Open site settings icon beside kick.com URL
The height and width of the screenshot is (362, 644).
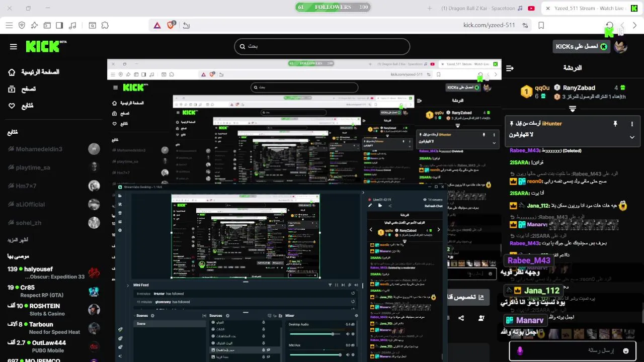[525, 25]
